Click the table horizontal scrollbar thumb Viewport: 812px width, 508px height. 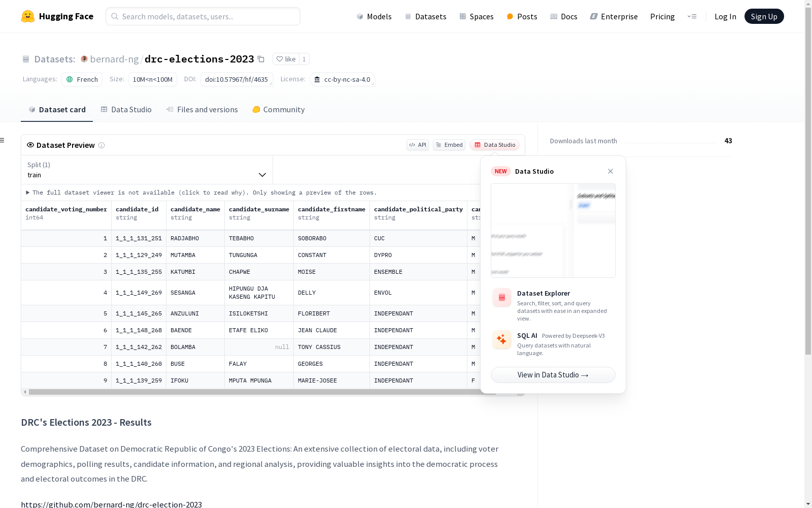pos(262,392)
